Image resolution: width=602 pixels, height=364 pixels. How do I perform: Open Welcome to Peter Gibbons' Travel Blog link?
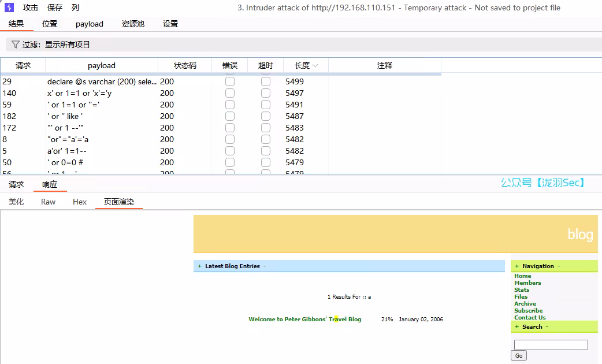[x=304, y=319]
